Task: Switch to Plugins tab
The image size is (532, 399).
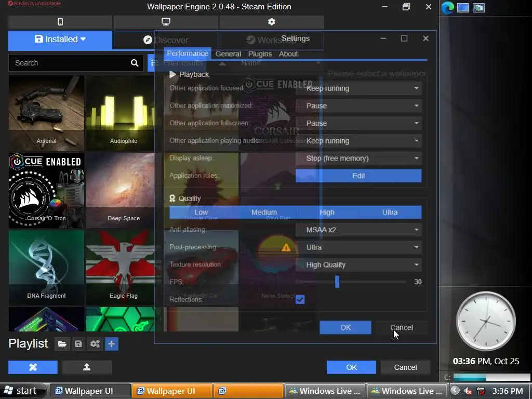Action: 260,54
